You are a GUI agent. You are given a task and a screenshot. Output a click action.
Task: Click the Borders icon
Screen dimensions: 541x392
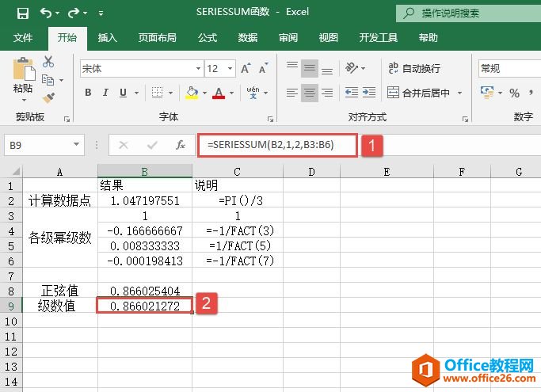[158, 93]
